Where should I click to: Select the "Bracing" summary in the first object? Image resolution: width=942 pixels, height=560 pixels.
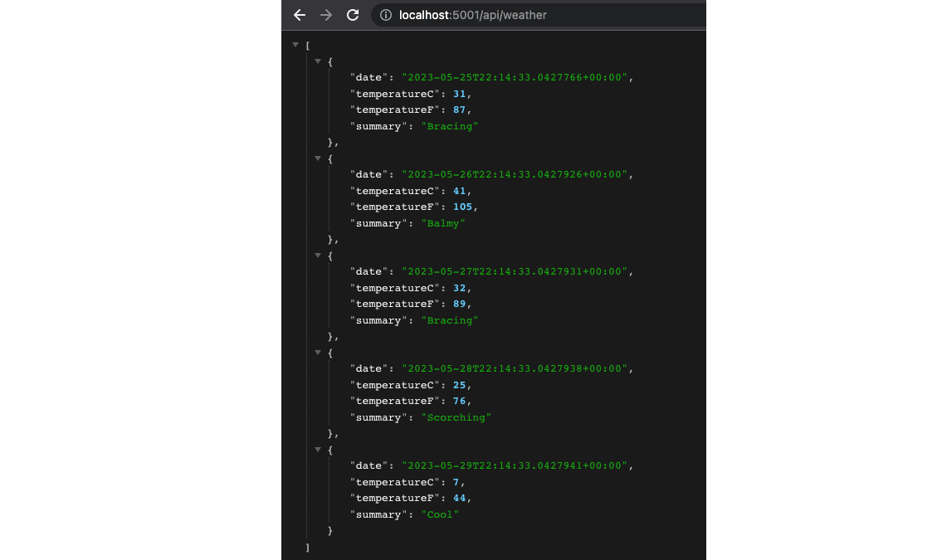tap(449, 126)
